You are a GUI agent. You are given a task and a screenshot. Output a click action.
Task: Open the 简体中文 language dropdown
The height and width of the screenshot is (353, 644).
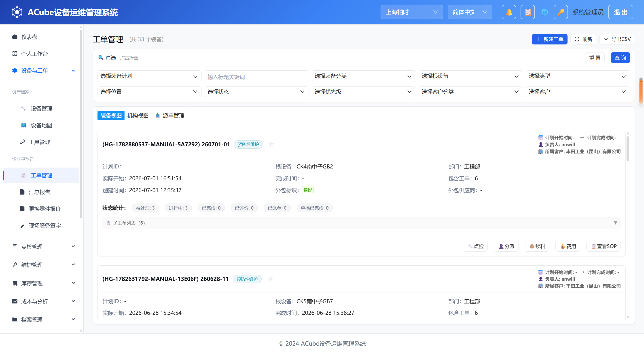click(x=470, y=12)
